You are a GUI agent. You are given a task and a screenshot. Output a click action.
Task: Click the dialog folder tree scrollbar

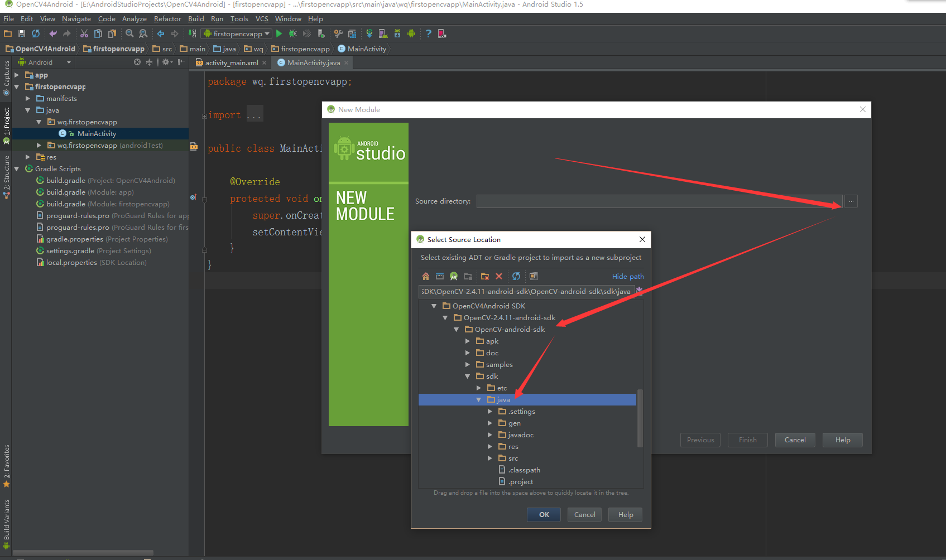click(640, 418)
